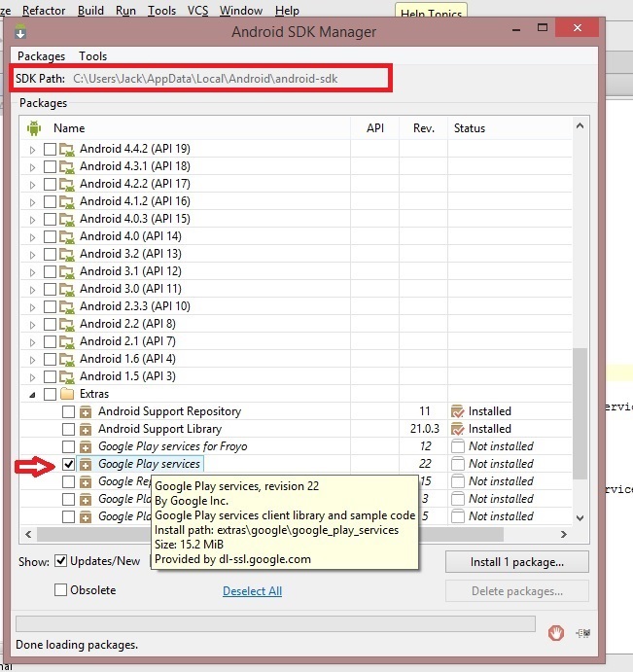The width and height of the screenshot is (633, 672).
Task: Click the horizontal scrollbar right arrow
Action: point(564,535)
